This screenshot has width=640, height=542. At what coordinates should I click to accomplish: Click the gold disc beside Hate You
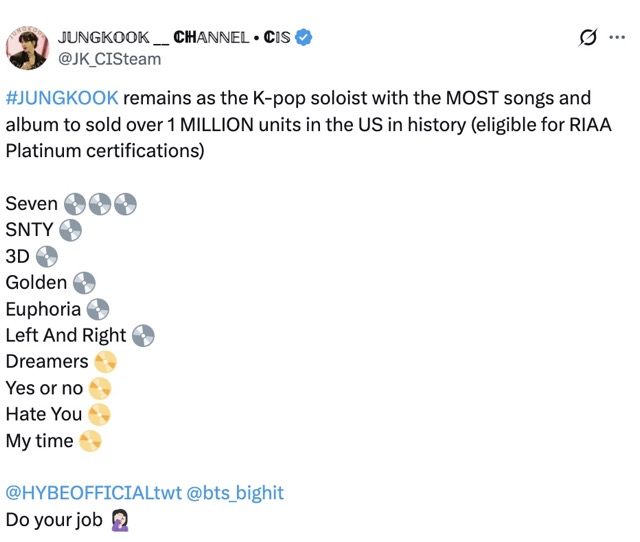[99, 414]
